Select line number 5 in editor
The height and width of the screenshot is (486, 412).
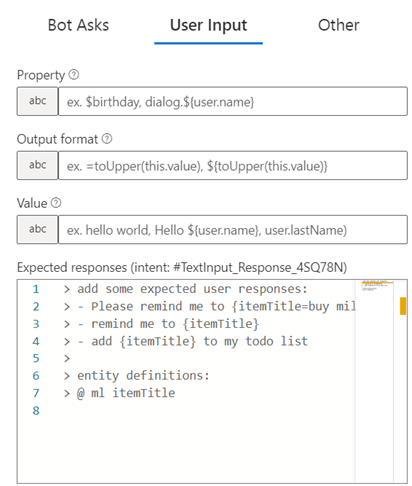(x=36, y=358)
